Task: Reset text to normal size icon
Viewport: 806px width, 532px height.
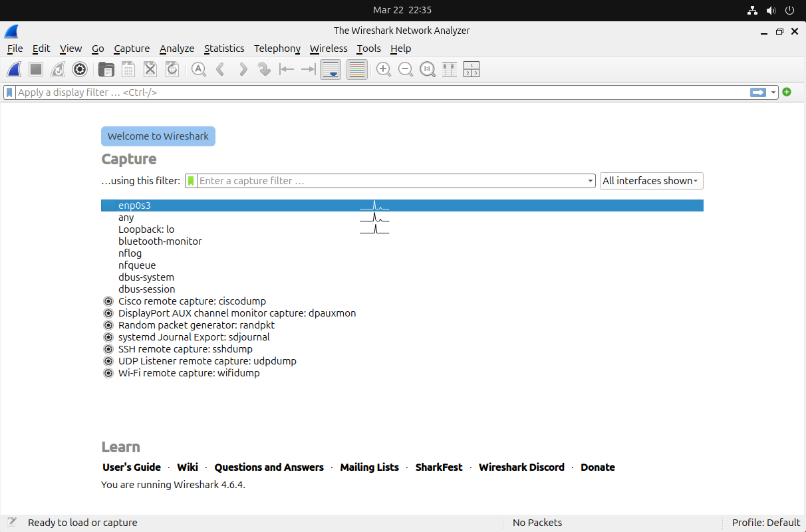Action: pos(428,69)
